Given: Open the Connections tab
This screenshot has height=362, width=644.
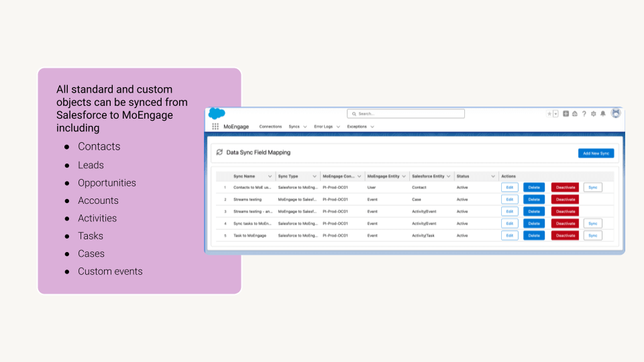Looking at the screenshot, I should point(270,127).
